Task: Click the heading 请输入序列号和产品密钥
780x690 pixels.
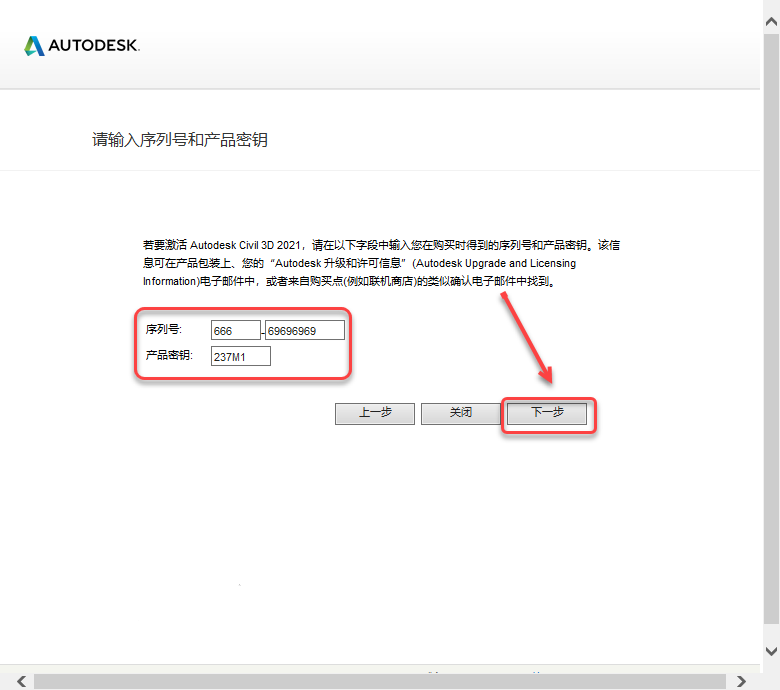Action: (x=180, y=140)
